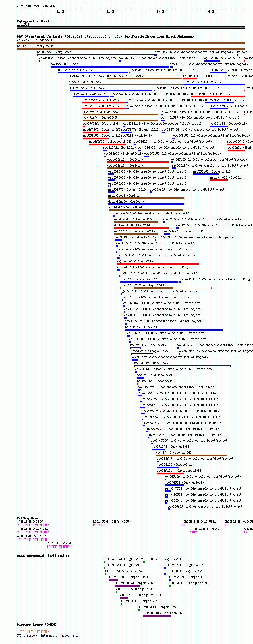253x644 pixels.
Task: Click the esv34983 (Pinto2007) variant label
Action: point(87,88)
